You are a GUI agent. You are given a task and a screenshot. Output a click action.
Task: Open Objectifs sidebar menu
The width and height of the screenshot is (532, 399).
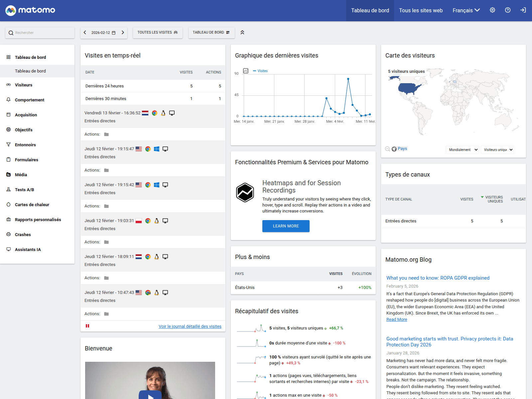pyautogui.click(x=37, y=130)
